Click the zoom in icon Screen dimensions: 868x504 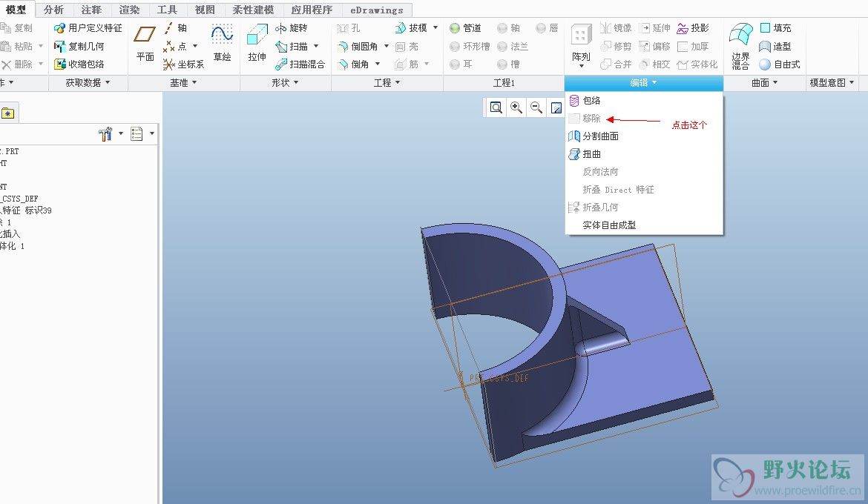pyautogui.click(x=516, y=107)
